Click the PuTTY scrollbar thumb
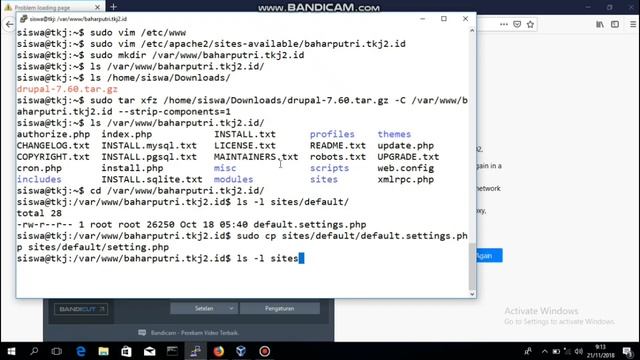The width and height of the screenshot is (640, 360). pos(472,266)
